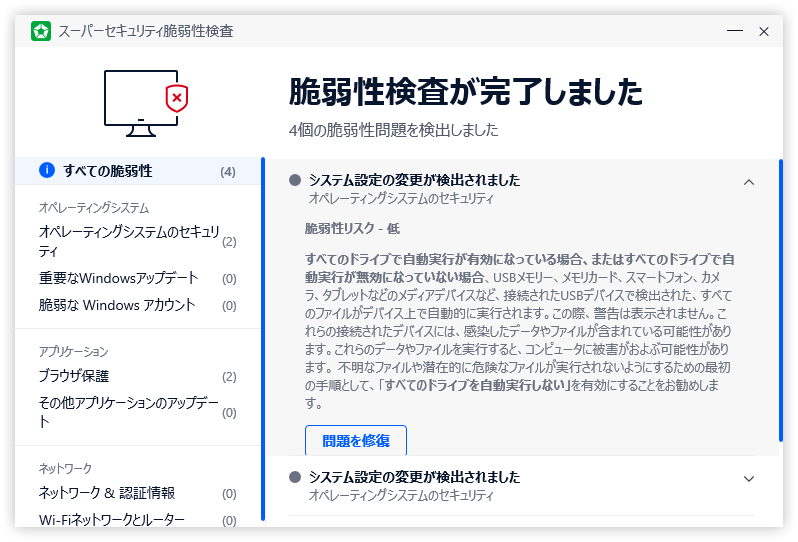The height and width of the screenshot is (542, 798).
Task: Click the 4個の脆弱性問題を検出しました text
Action: point(393,130)
